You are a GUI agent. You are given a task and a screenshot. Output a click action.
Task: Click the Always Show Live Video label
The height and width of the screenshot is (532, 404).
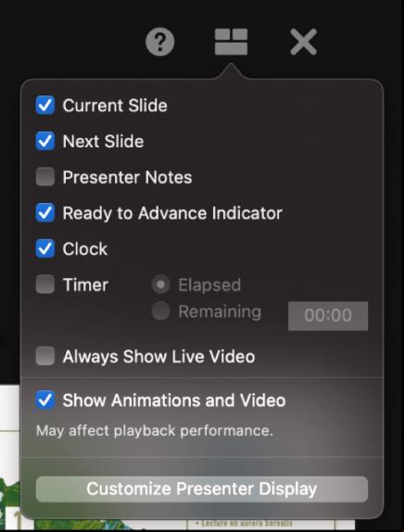pos(158,357)
